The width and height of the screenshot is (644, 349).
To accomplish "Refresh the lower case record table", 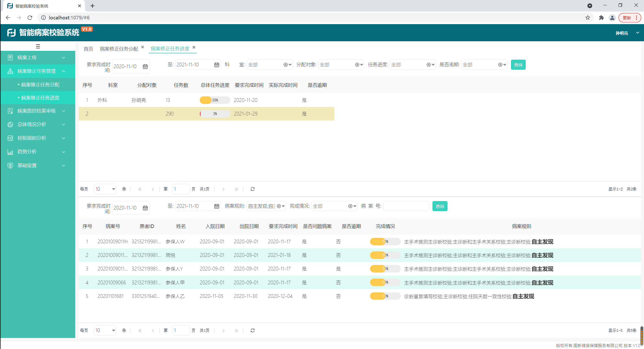I will pos(253,330).
